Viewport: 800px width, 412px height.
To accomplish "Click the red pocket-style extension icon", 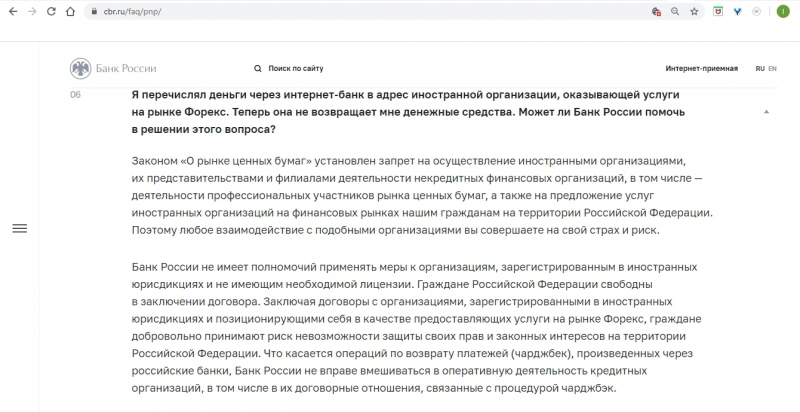I will pos(718,11).
